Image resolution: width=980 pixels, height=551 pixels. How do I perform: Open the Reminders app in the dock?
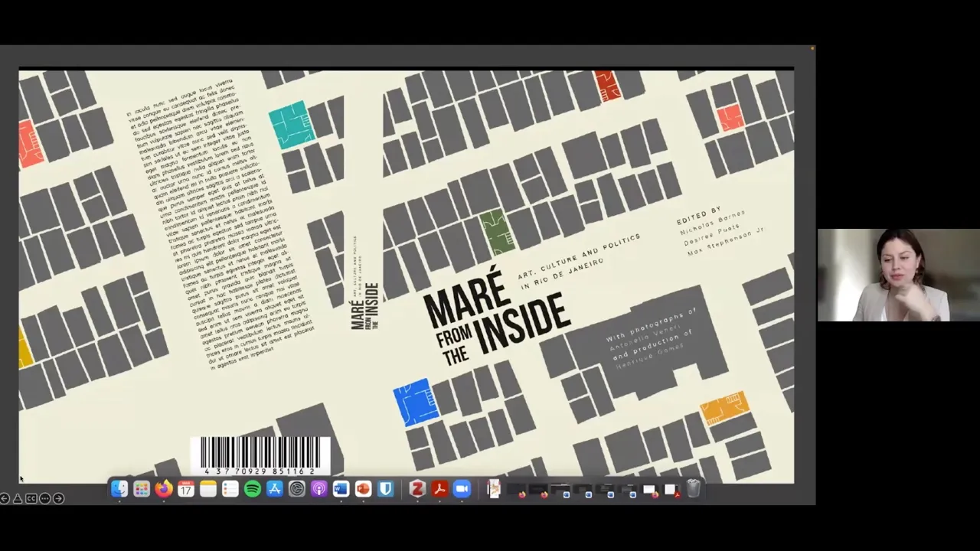pyautogui.click(x=230, y=489)
